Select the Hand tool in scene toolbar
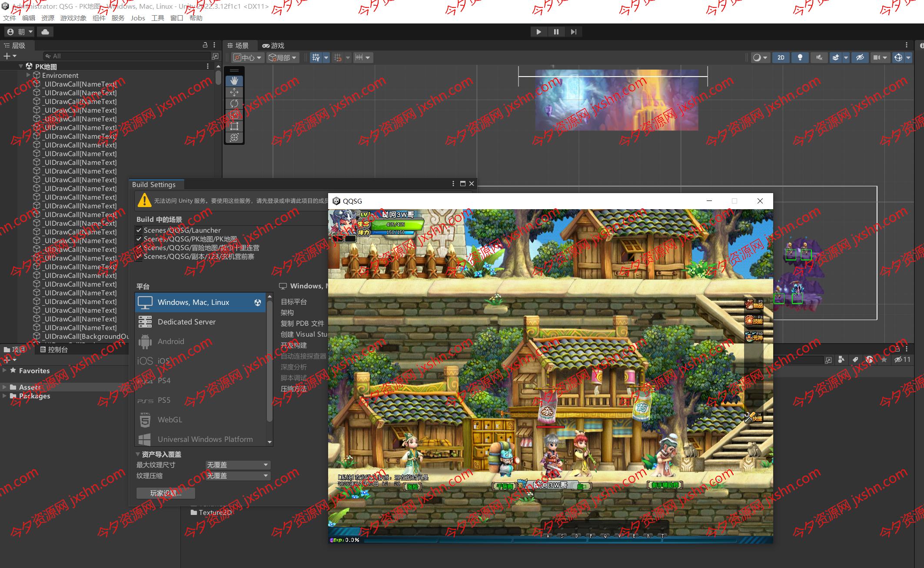 coord(234,81)
